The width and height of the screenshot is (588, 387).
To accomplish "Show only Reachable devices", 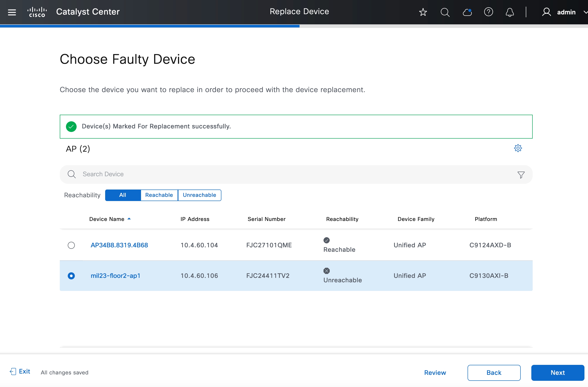I will (x=159, y=195).
